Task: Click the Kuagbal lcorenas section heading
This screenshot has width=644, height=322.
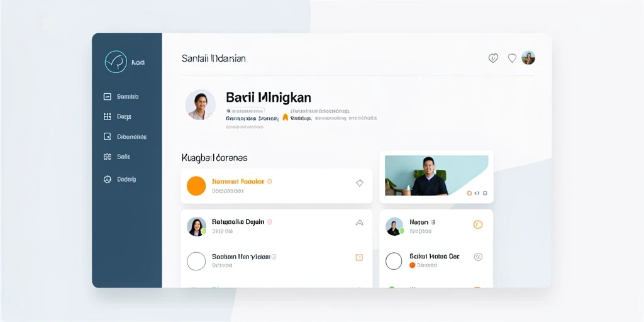Action: tap(214, 158)
